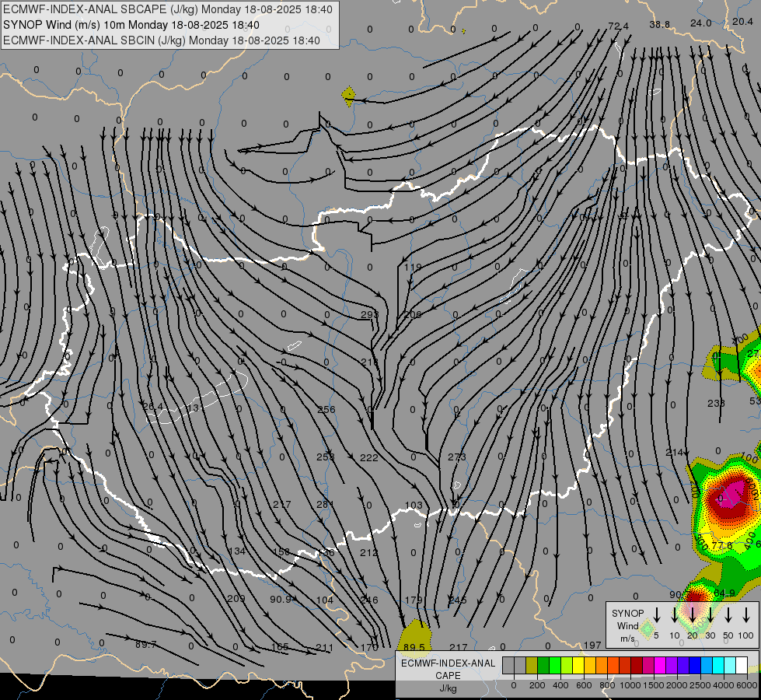The height and width of the screenshot is (700, 761).
Task: Click the 212 grid value on the map
Action: (369, 552)
